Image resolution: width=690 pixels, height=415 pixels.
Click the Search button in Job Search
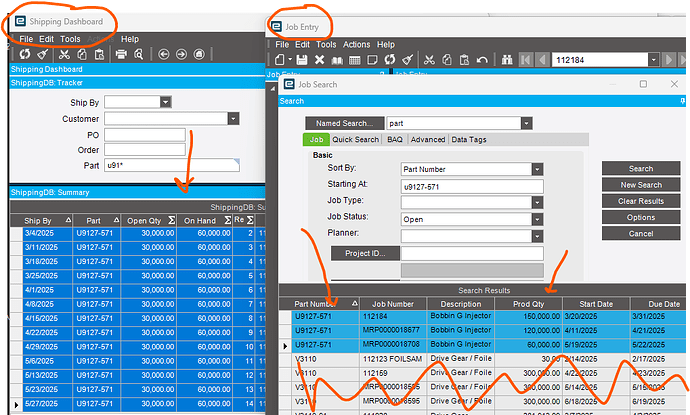click(641, 169)
